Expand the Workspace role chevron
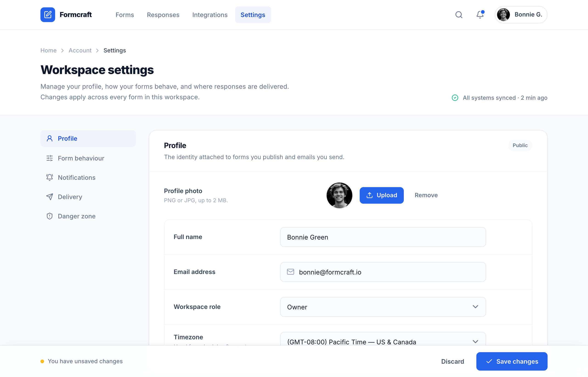This screenshot has height=377, width=588. coord(475,307)
